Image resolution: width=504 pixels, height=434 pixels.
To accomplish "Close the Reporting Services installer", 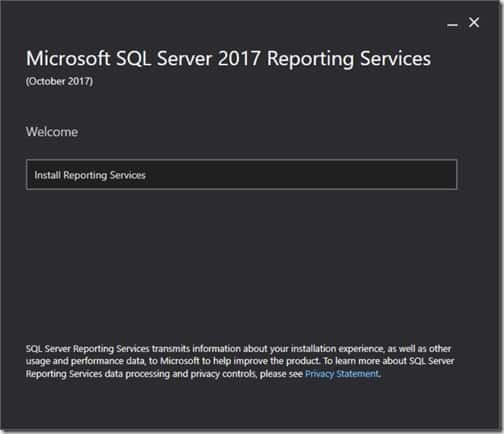I will (473, 23).
